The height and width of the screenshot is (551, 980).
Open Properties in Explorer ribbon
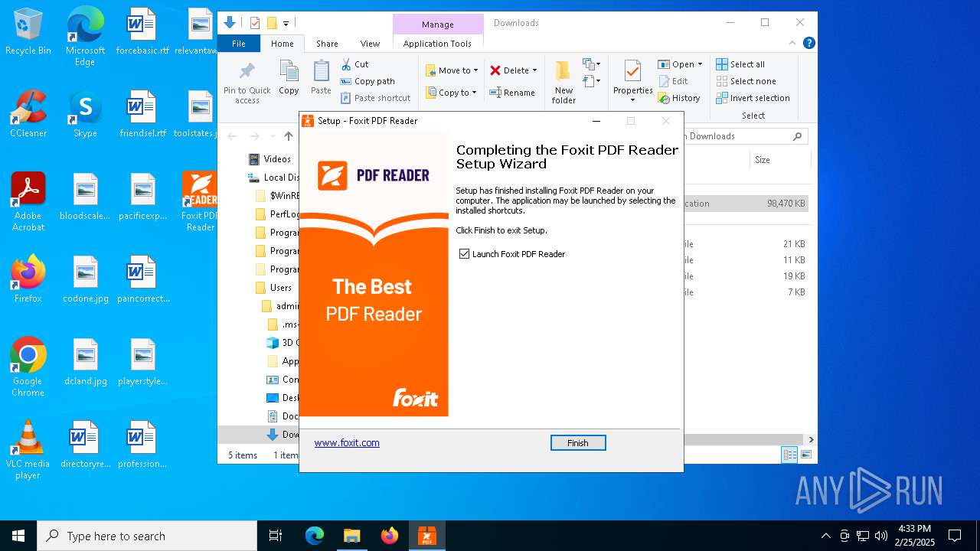[x=632, y=81]
